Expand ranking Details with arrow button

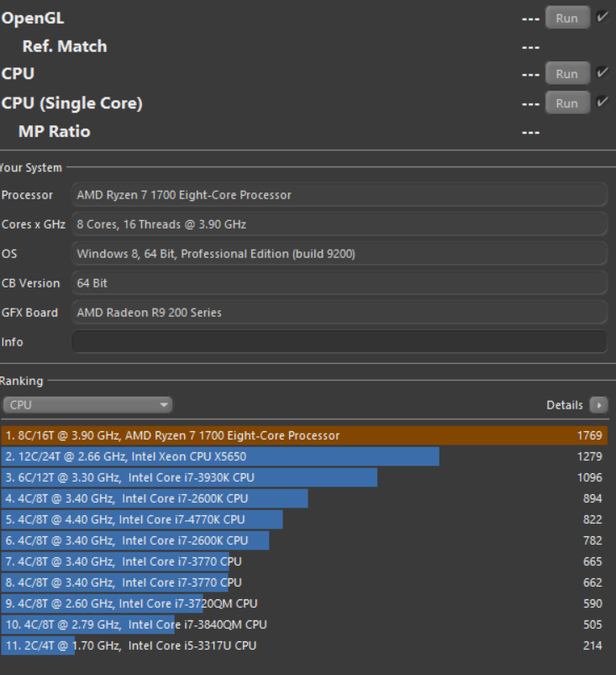pyautogui.click(x=599, y=405)
